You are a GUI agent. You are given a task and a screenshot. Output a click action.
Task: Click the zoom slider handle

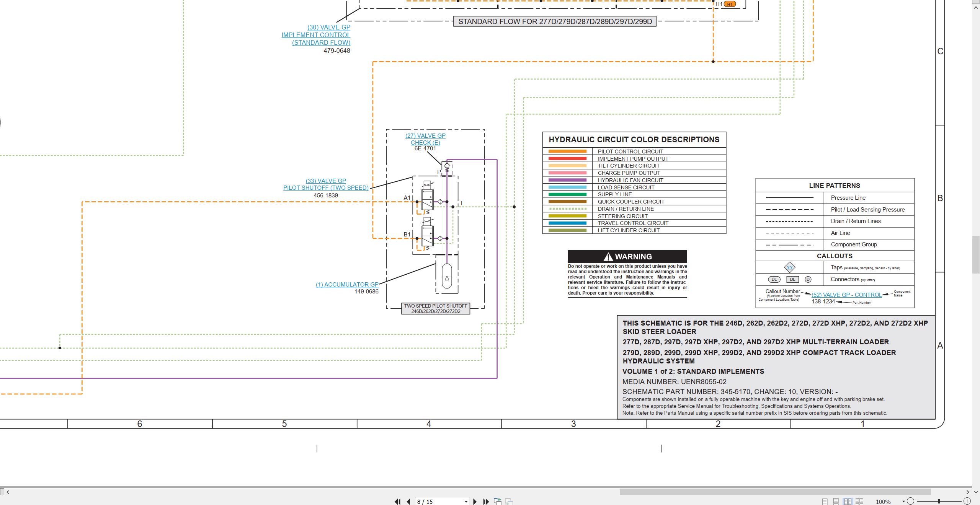[939, 501]
